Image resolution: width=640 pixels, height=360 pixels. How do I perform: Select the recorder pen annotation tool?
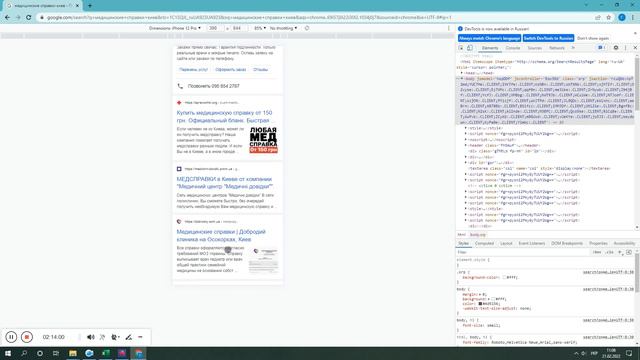coord(129,337)
